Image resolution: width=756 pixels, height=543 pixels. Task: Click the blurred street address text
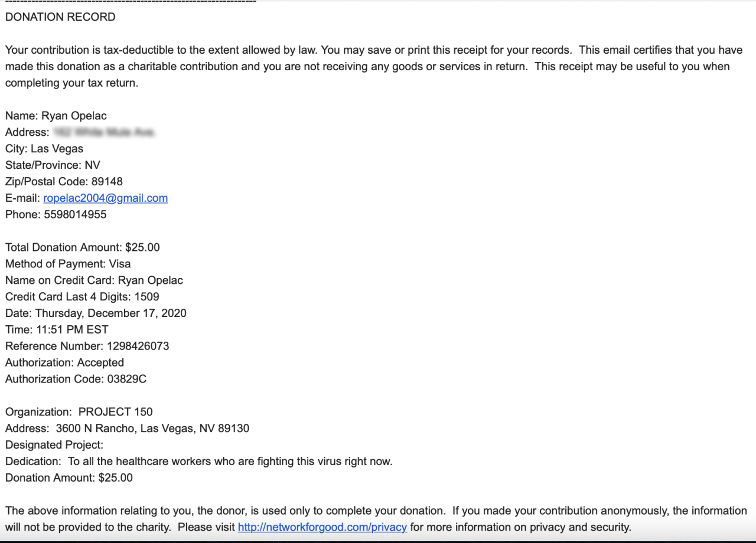pyautogui.click(x=103, y=132)
